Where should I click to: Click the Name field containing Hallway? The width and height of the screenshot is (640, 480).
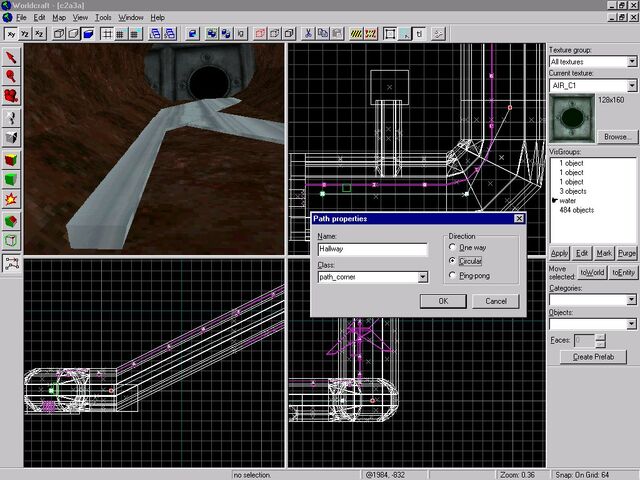click(x=373, y=249)
